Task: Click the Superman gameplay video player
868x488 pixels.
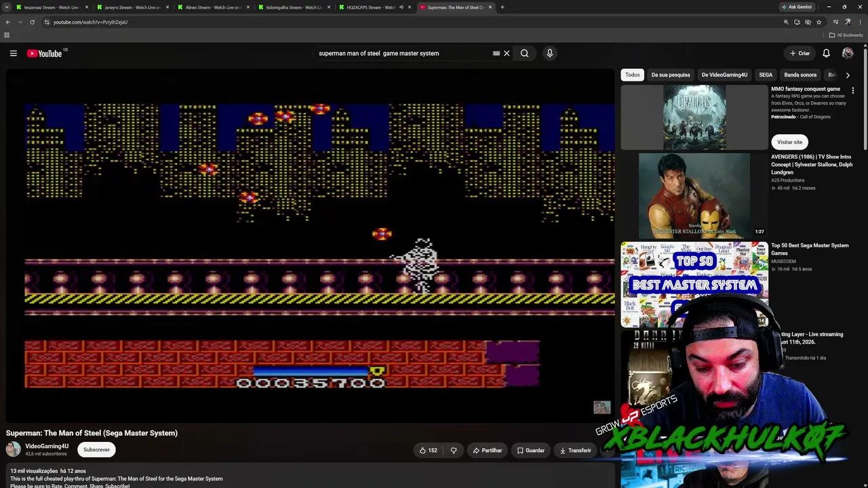Action: [x=311, y=245]
